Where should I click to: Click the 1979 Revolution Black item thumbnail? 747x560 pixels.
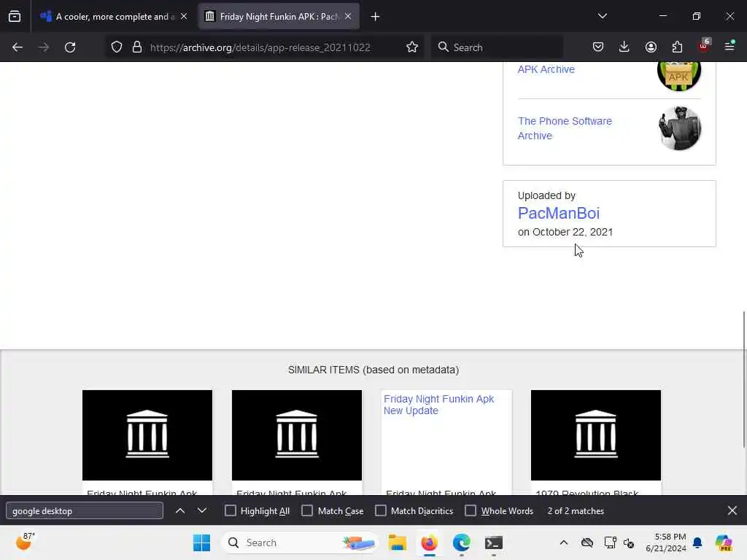[x=596, y=435]
